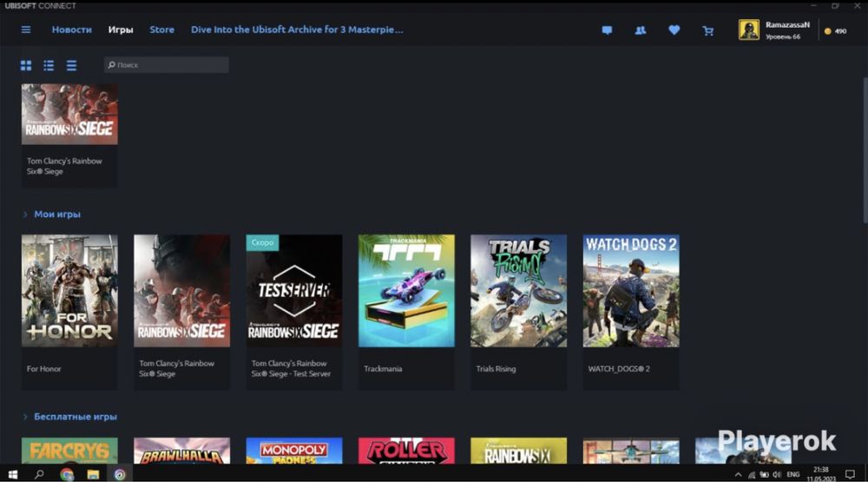
Task: Open the Monopoly Madness free game cover
Action: pyautogui.click(x=294, y=451)
